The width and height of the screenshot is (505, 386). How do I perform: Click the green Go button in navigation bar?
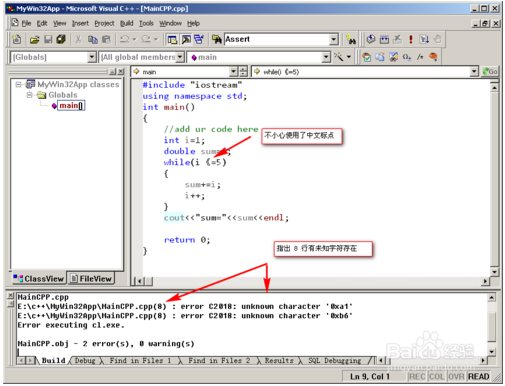tap(490, 72)
